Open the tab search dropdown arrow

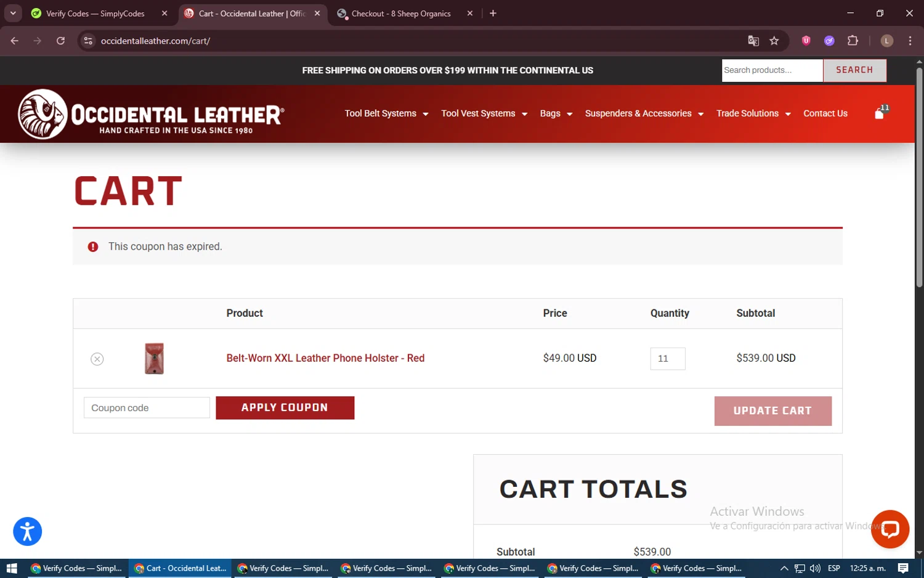click(13, 13)
